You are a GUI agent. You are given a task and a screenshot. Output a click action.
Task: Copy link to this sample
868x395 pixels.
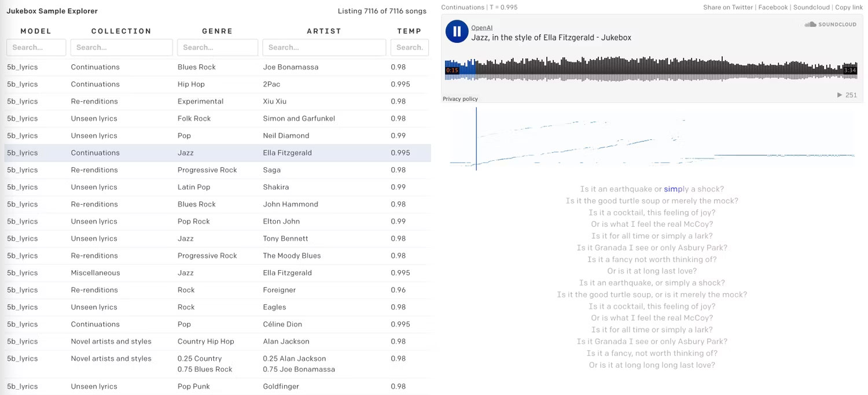pyautogui.click(x=849, y=8)
